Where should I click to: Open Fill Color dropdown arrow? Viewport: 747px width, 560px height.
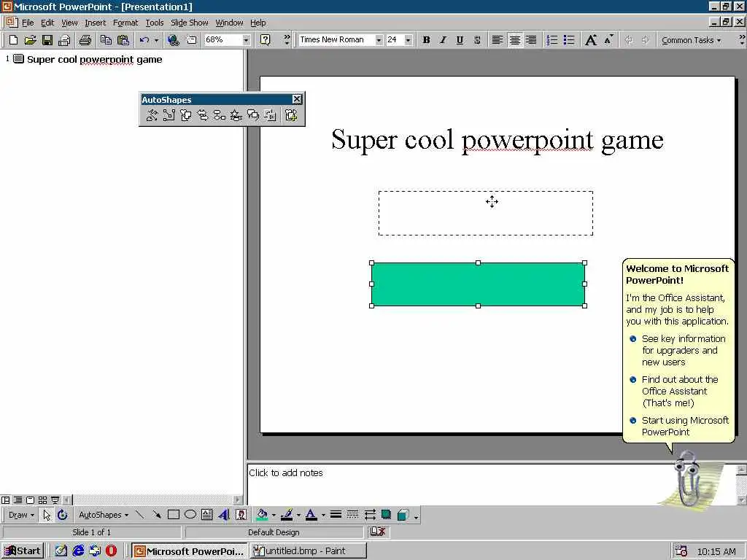(274, 516)
